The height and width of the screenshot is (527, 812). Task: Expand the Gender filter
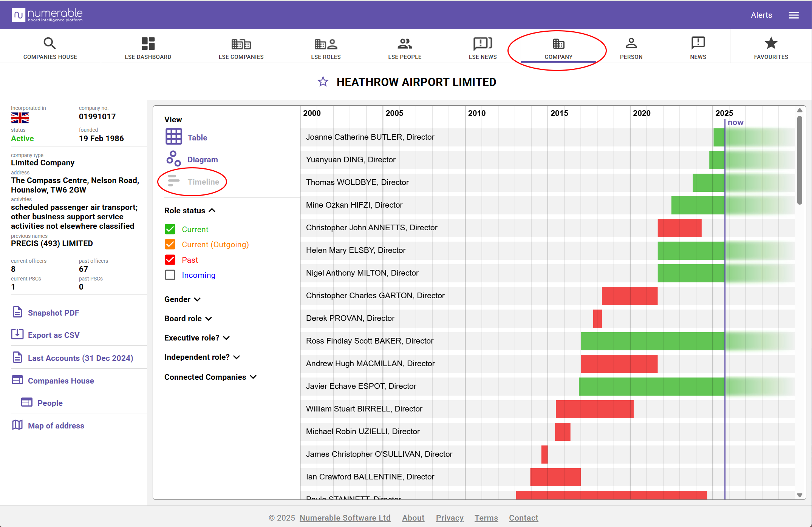coord(183,299)
